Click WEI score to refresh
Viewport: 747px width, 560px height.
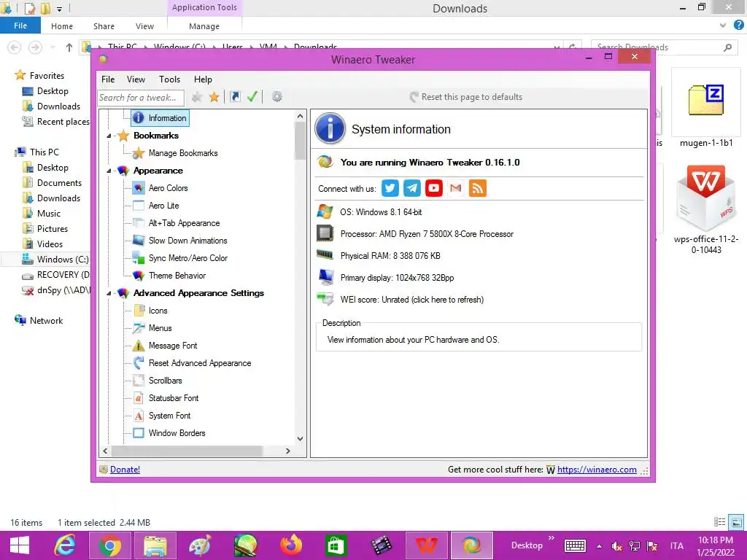(411, 300)
